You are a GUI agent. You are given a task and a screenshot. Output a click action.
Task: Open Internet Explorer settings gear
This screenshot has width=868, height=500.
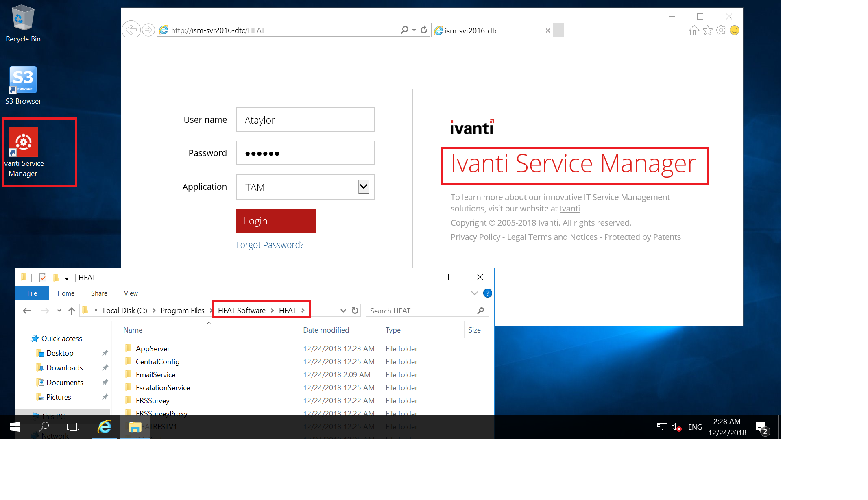721,30
